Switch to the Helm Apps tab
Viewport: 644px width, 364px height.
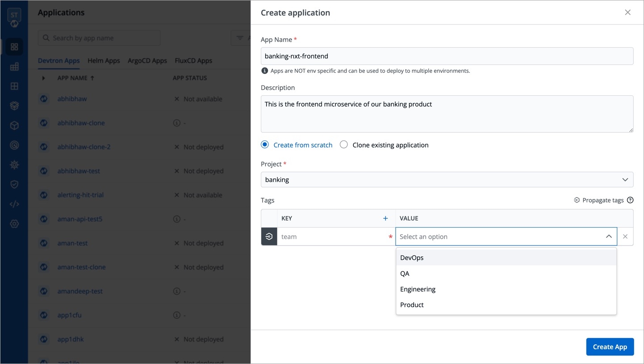(104, 61)
